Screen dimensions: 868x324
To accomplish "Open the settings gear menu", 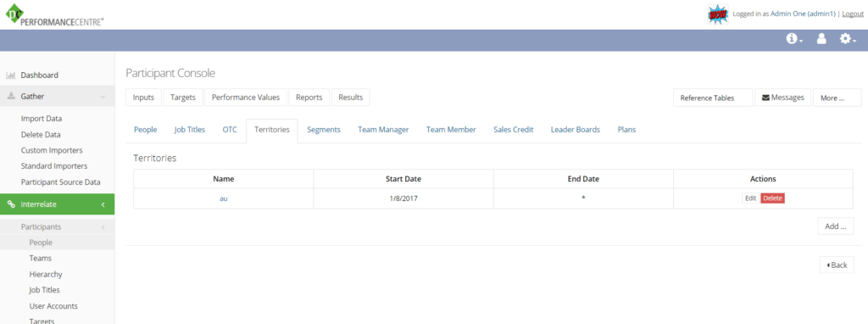I will click(848, 39).
